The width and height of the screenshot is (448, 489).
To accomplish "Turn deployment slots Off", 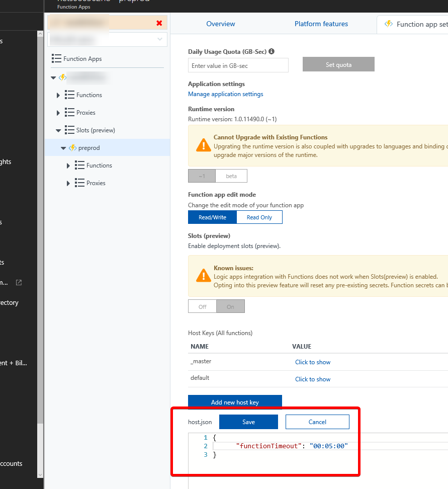I will pos(202,306).
